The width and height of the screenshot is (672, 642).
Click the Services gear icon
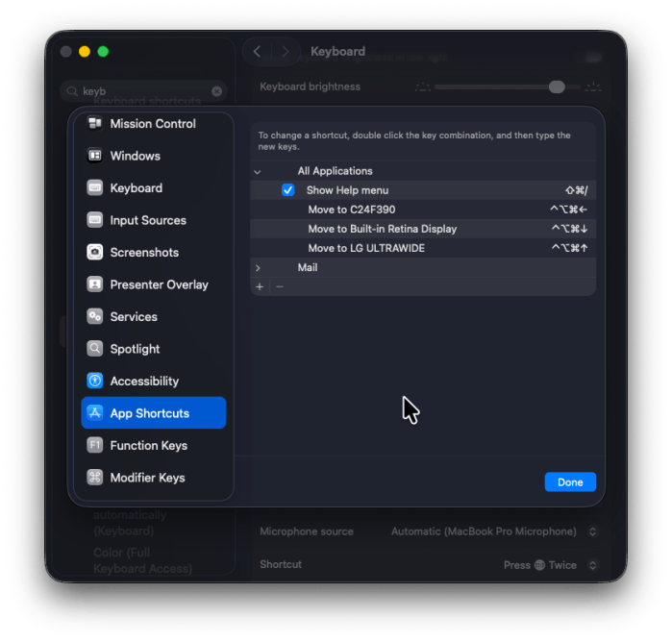(95, 317)
